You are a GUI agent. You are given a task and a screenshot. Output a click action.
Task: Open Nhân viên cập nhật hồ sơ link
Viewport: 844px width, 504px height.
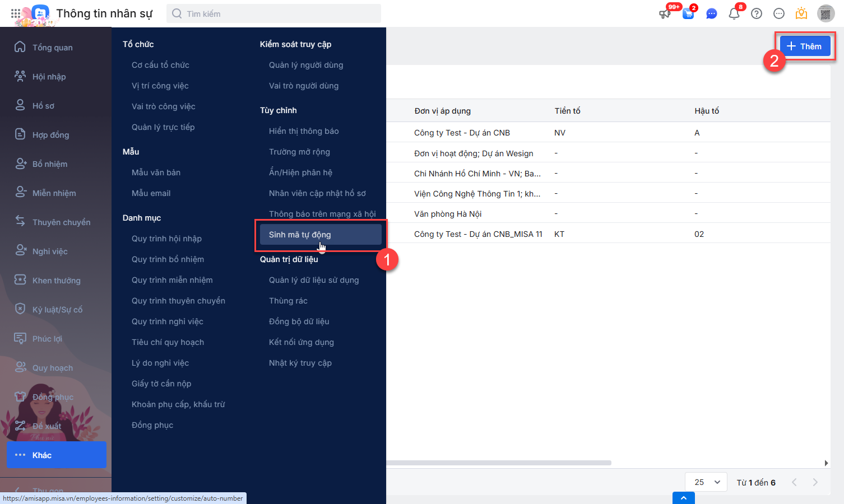317,193
